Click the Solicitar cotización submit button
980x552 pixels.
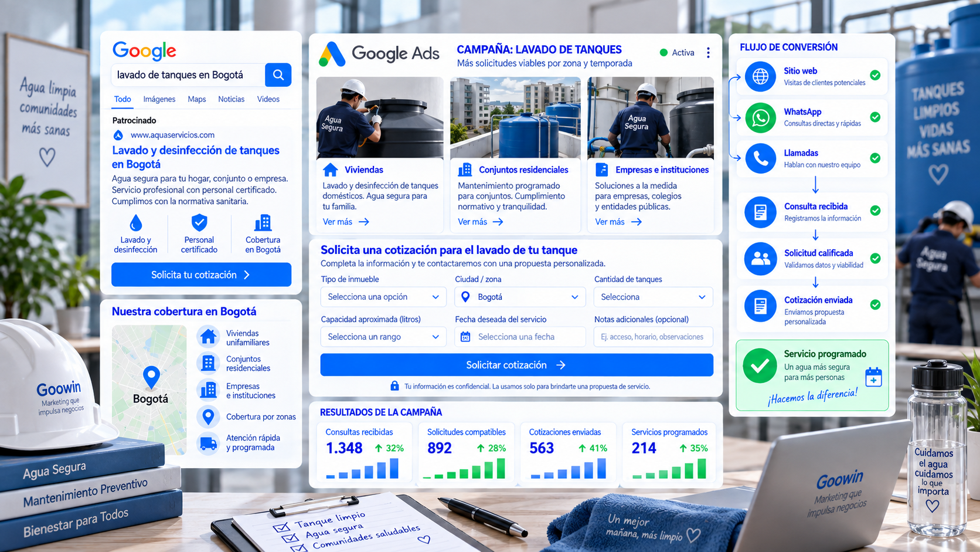(x=516, y=365)
